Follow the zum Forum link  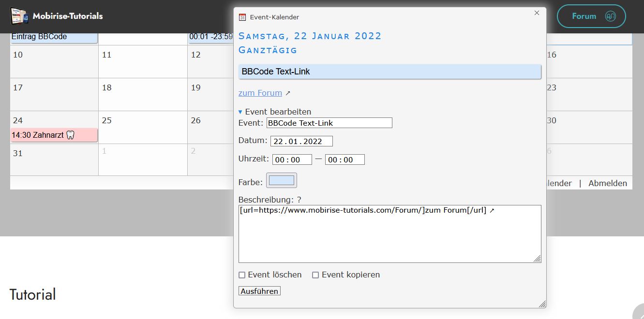(260, 93)
